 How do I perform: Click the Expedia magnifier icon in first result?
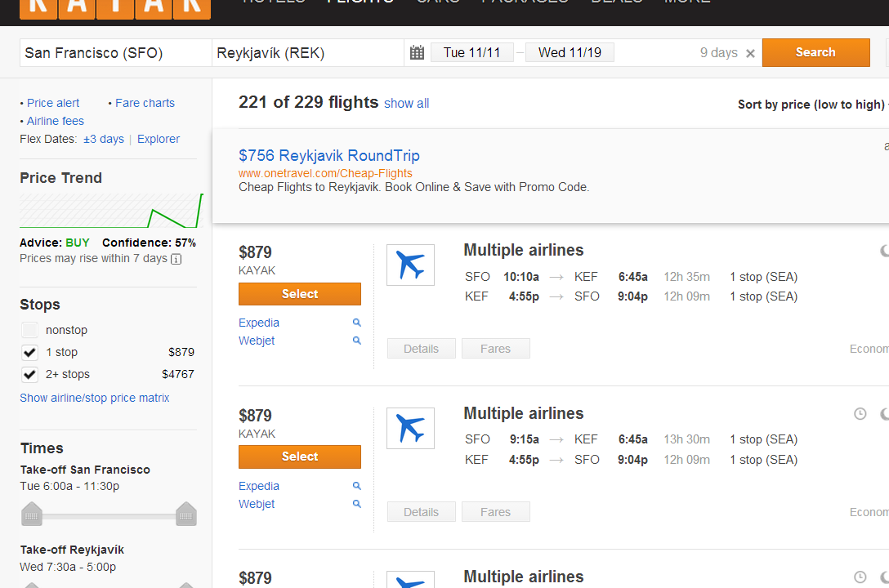point(356,323)
